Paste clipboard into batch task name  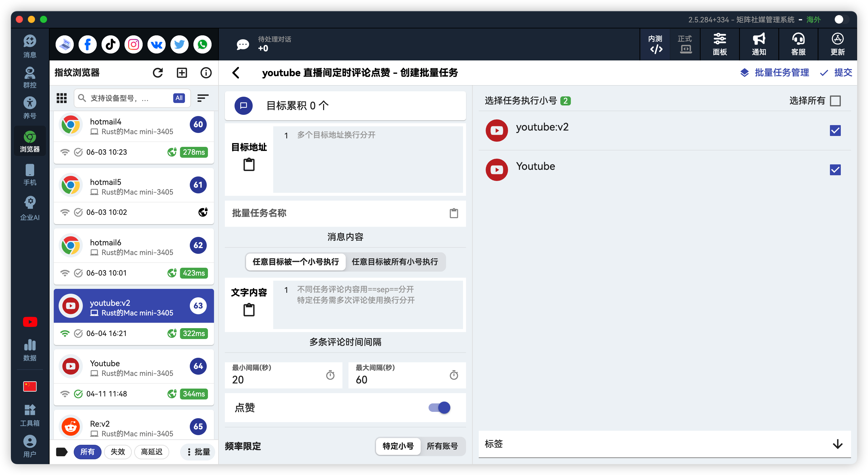coord(454,213)
